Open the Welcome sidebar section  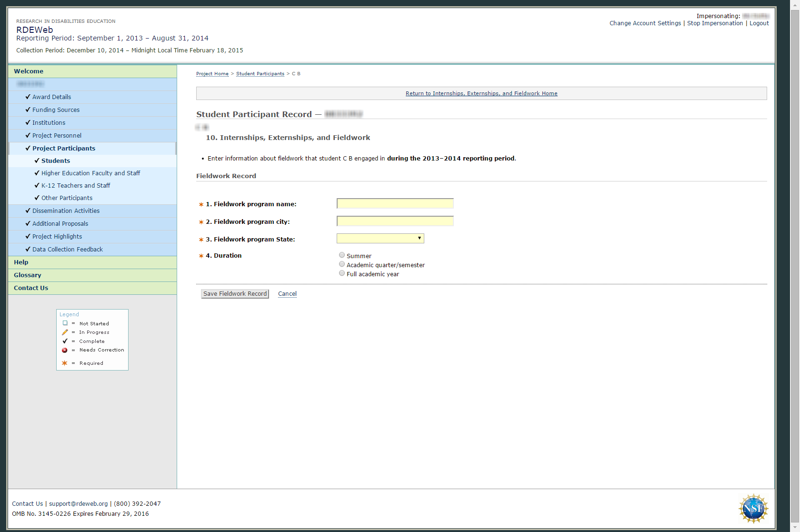click(x=29, y=71)
